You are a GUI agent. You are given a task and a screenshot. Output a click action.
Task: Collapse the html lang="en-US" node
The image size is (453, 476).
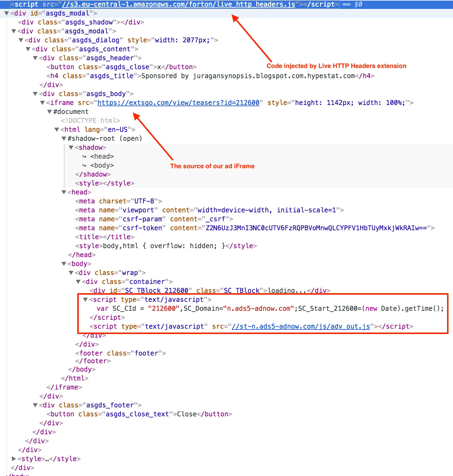pos(57,130)
